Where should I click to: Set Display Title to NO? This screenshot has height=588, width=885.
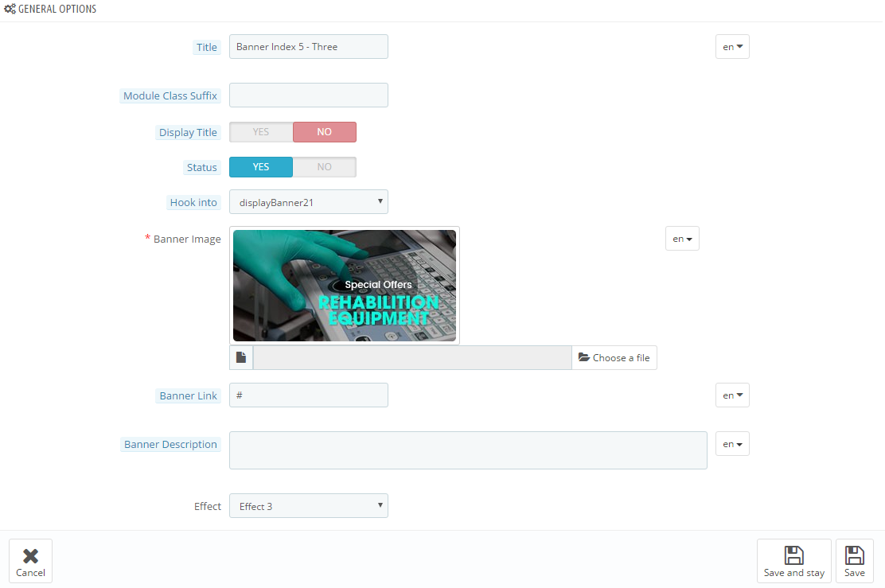pos(325,132)
